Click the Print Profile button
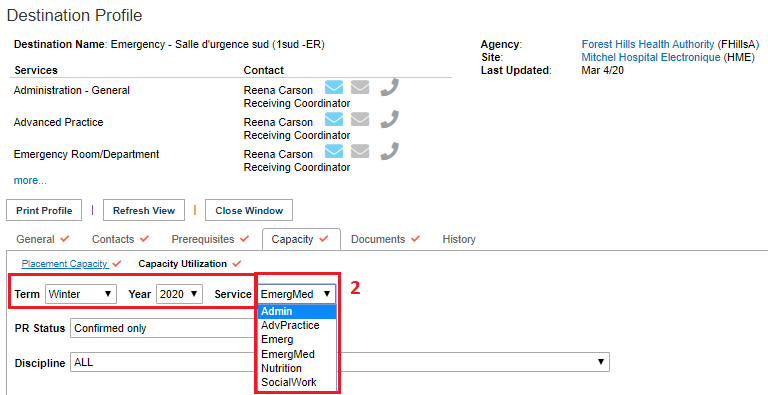Image resolution: width=768 pixels, height=395 pixels. [44, 210]
